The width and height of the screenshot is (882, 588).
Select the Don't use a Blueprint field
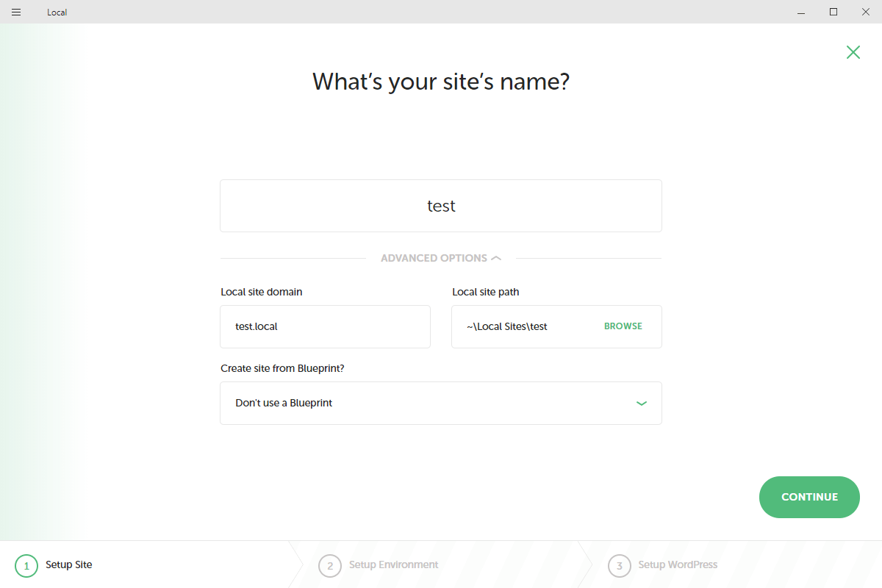441,403
